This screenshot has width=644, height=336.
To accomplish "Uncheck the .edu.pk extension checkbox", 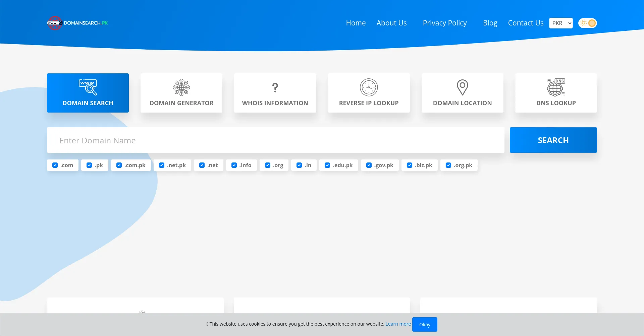I will [327, 165].
